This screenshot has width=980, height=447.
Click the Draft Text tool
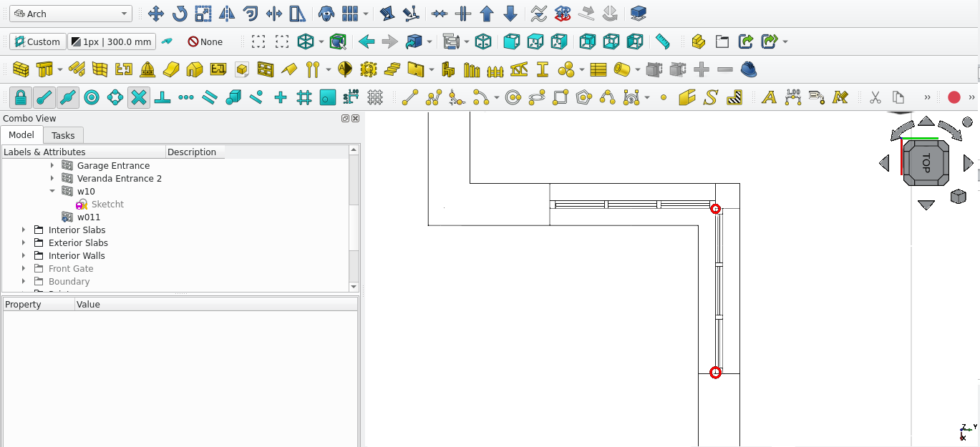coord(769,97)
